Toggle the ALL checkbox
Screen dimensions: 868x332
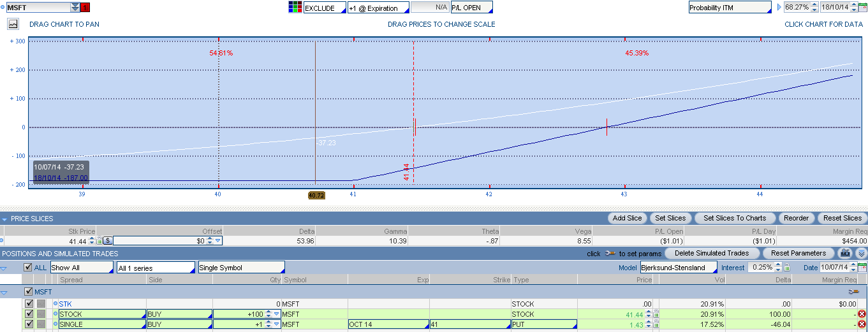(x=27, y=268)
